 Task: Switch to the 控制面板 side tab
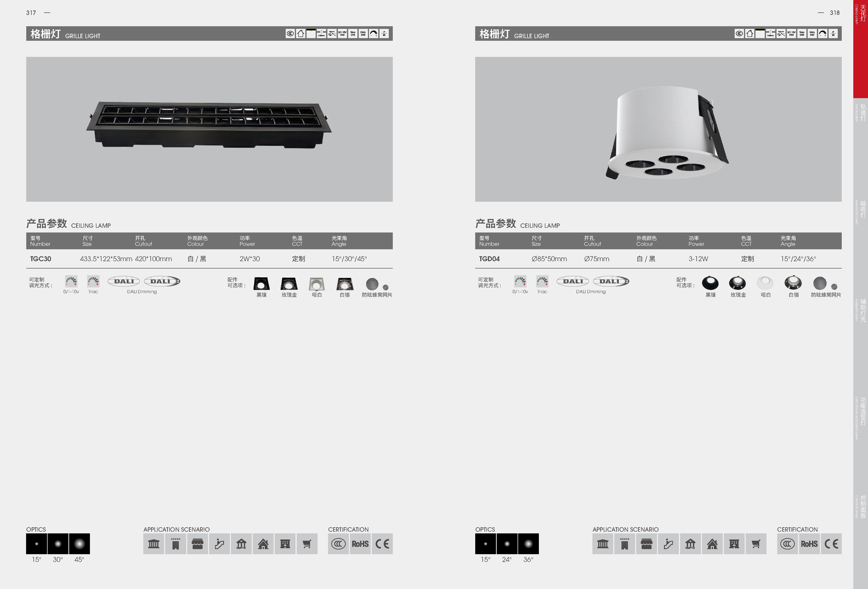[x=862, y=506]
